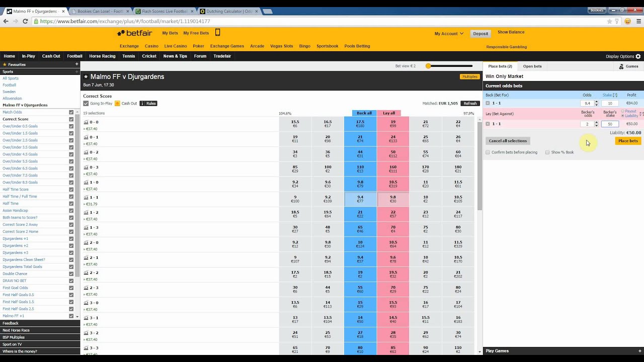Open the market Rules button

click(x=148, y=104)
